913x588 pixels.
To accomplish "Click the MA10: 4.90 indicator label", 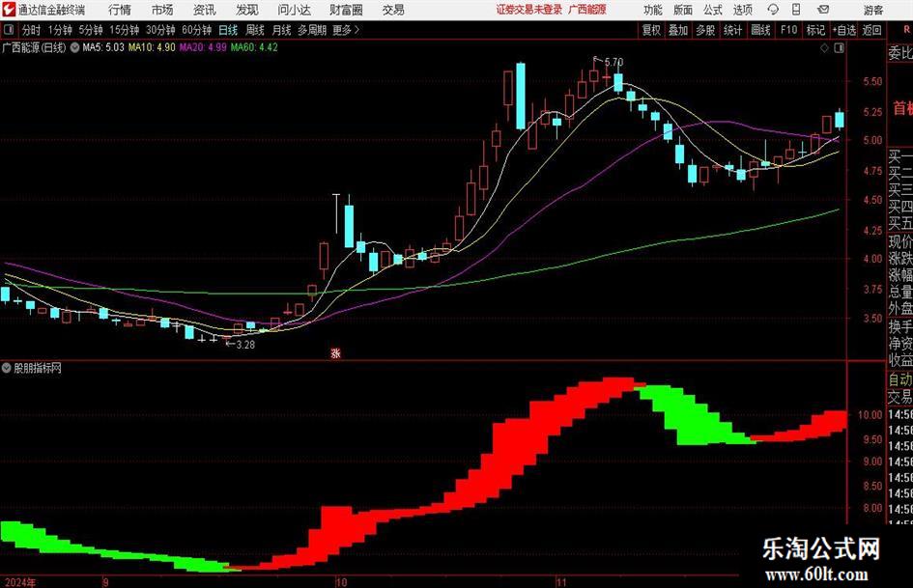I will click(x=152, y=47).
